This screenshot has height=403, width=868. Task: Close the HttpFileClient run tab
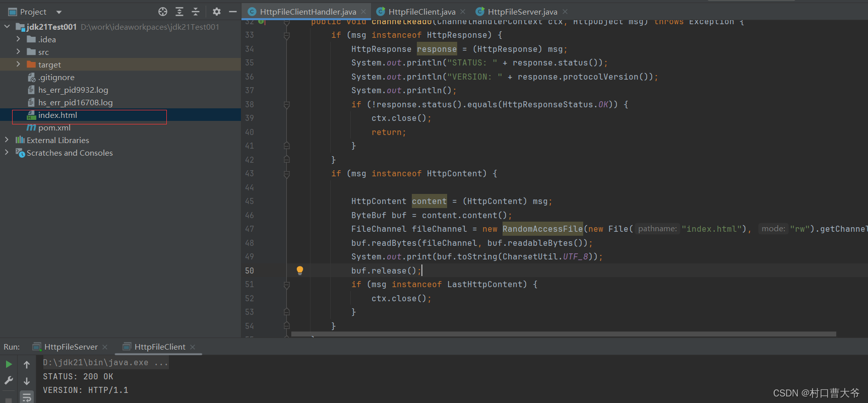193,347
